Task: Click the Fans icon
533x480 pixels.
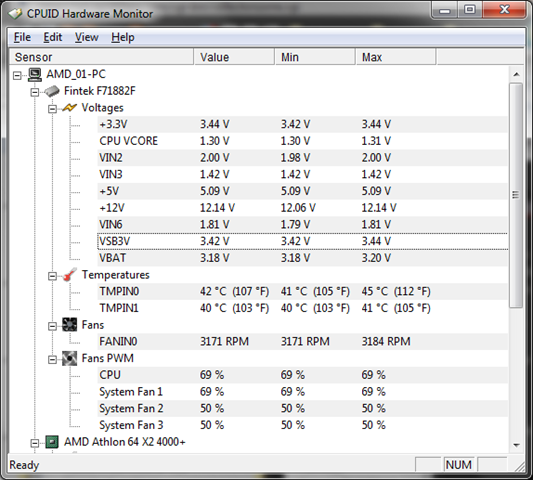Action: point(70,325)
